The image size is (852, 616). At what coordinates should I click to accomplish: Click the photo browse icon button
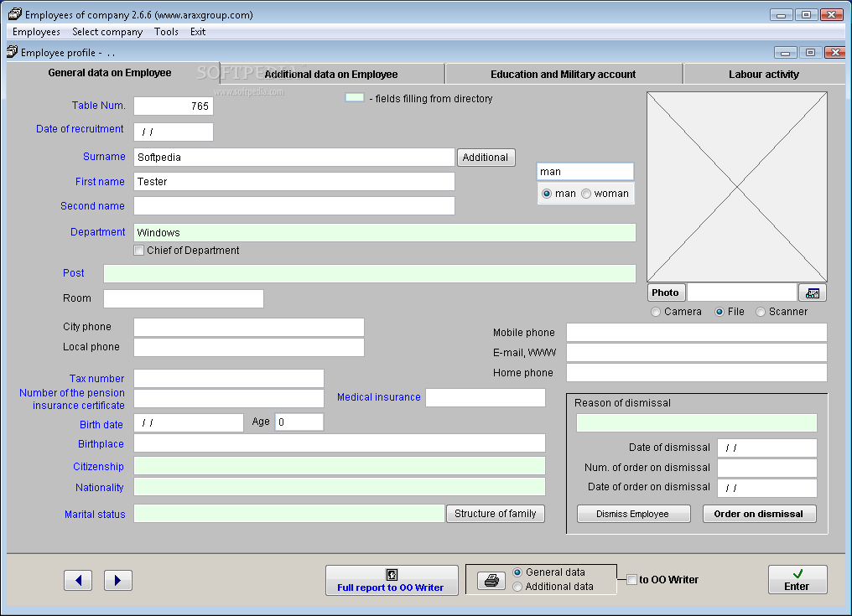(813, 292)
